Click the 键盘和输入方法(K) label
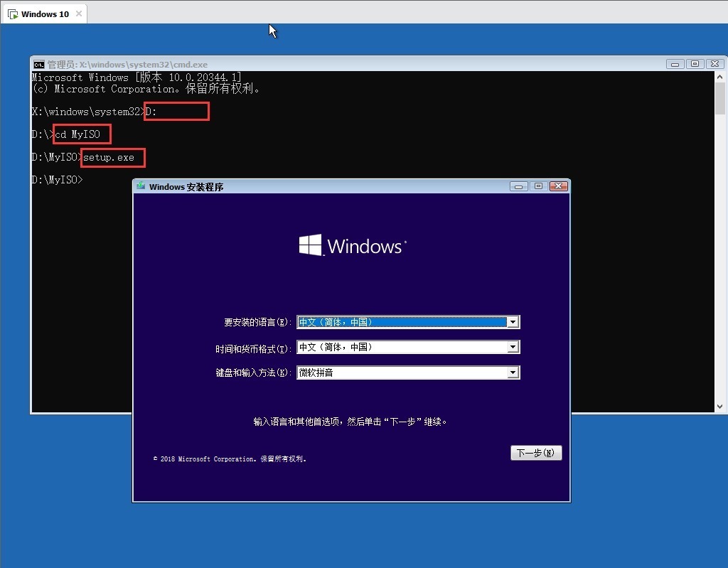This screenshot has width=728, height=568. click(253, 373)
